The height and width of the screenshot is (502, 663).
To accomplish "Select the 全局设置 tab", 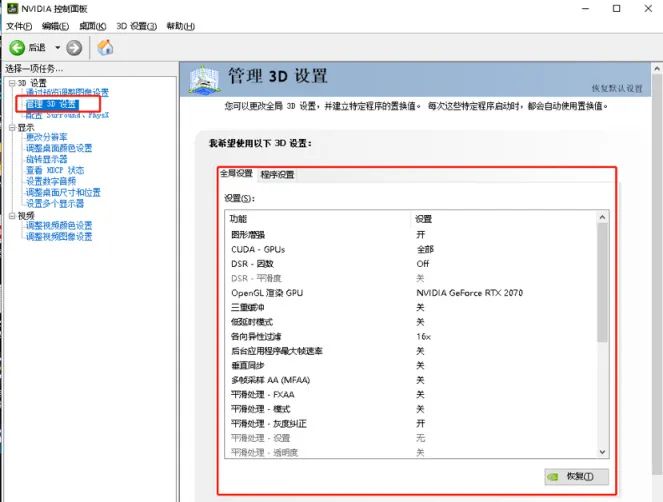I will pos(237,174).
